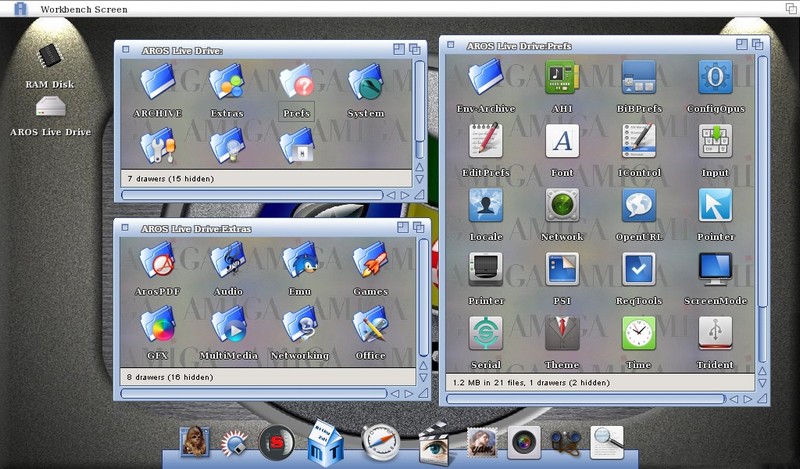Click the red S gauge icon in dock
Viewport: 800px width, 469px height.
pyautogui.click(x=276, y=443)
